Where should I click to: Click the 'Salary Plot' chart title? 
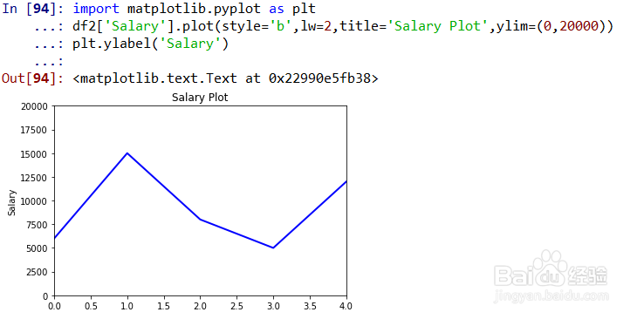tap(200, 98)
